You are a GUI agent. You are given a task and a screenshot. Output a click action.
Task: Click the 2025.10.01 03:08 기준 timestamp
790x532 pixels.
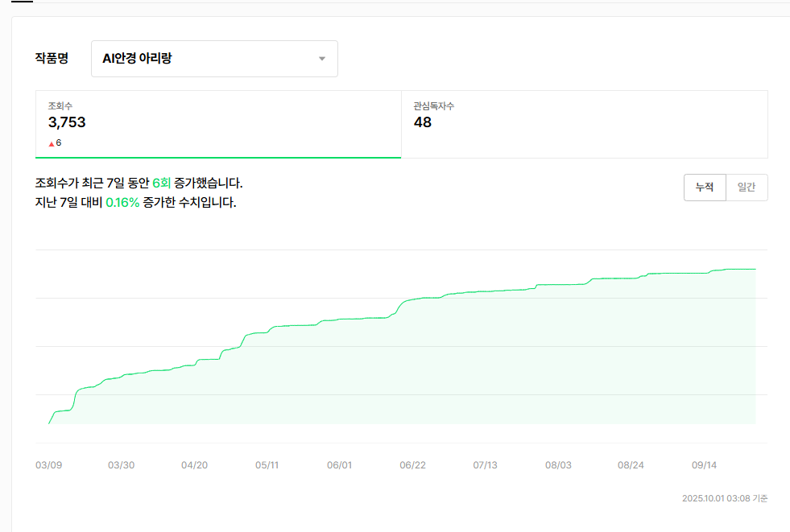(724, 498)
